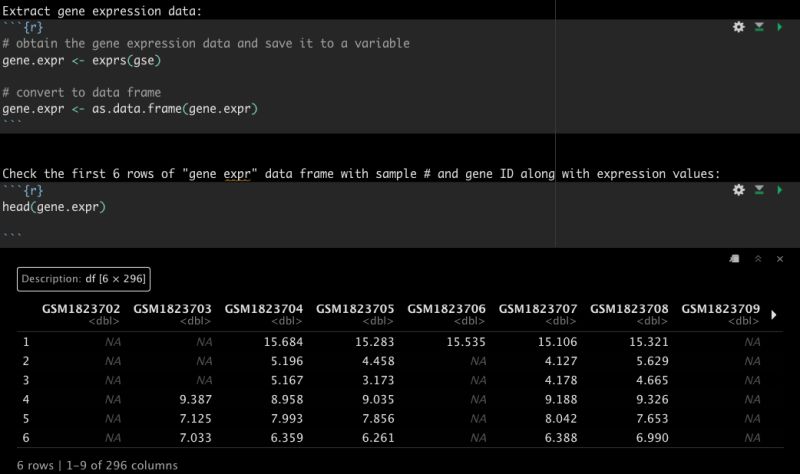Place cursor in as.data.frame(gene.expr) line
Viewport: 800px width, 474px height.
[130, 109]
